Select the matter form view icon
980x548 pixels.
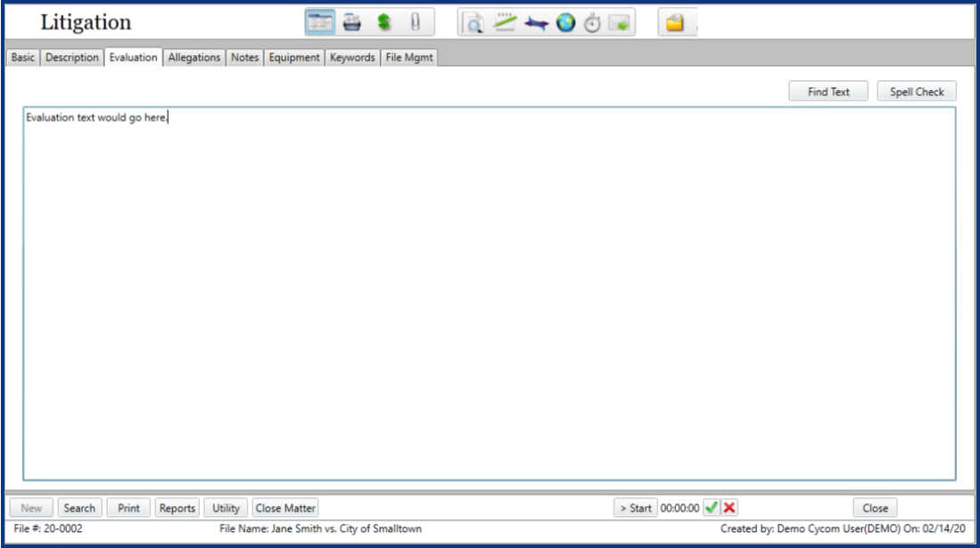tap(320, 22)
